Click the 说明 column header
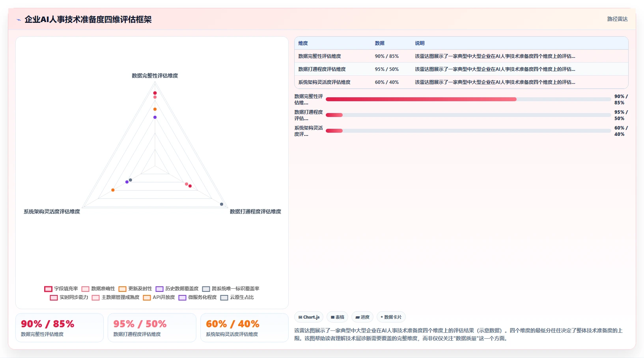The image size is (644, 358). (420, 43)
